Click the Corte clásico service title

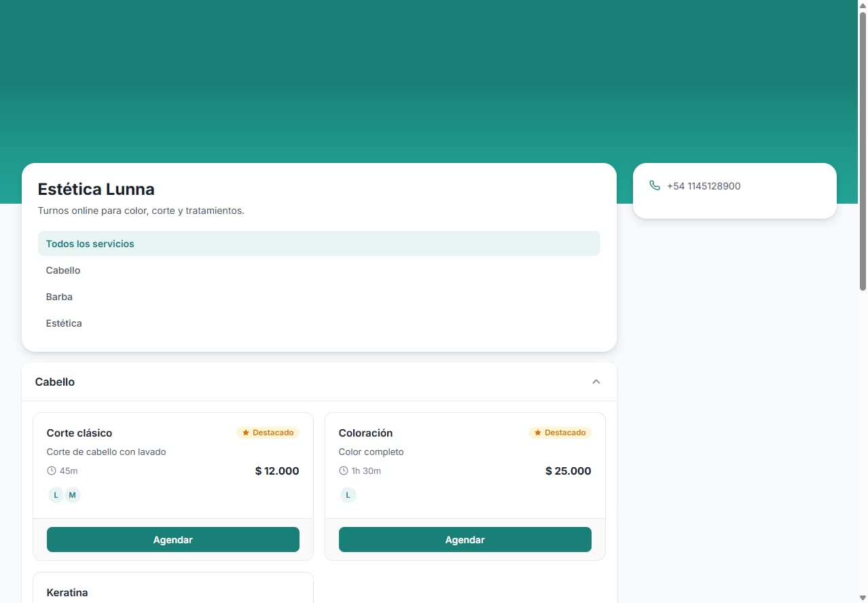click(x=79, y=433)
